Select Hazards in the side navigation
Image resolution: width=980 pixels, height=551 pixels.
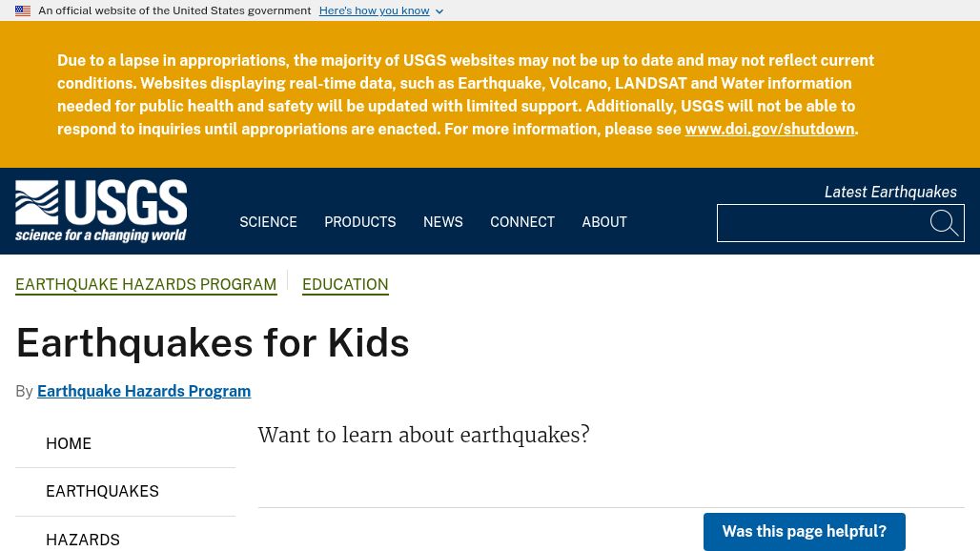pyautogui.click(x=83, y=540)
